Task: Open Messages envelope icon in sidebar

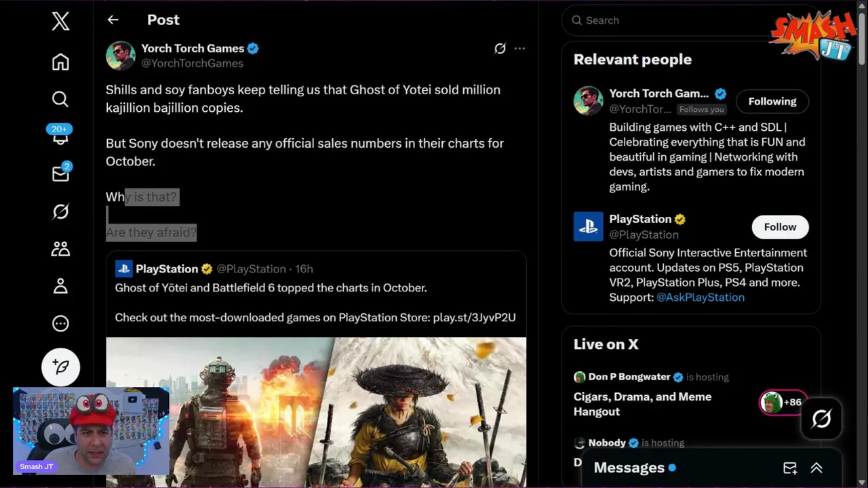Action: coord(60,173)
